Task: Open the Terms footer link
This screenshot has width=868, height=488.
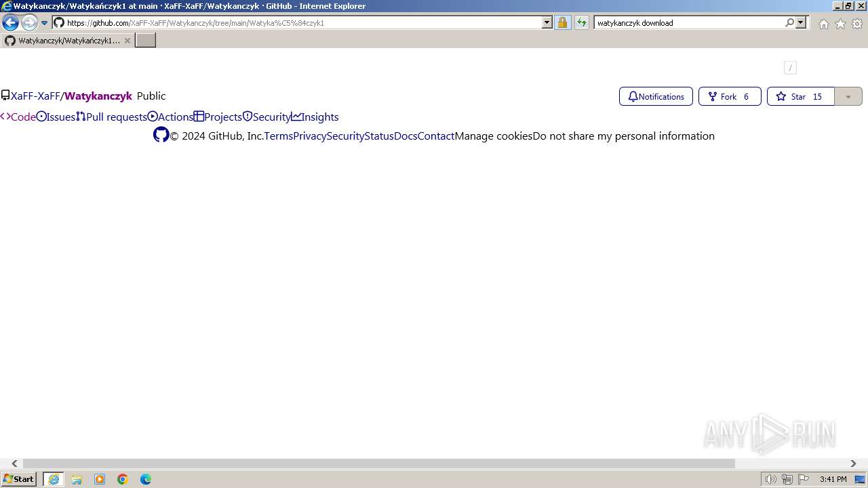Action: tap(278, 136)
